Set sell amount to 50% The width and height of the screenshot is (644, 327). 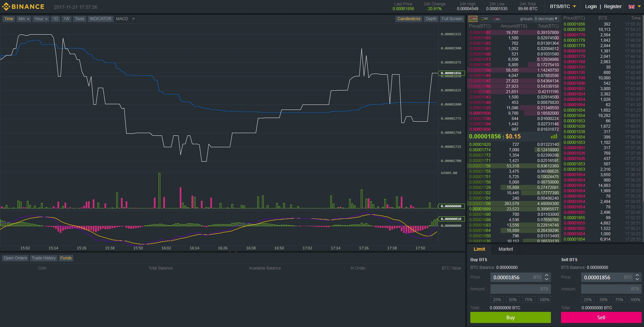pos(603,300)
